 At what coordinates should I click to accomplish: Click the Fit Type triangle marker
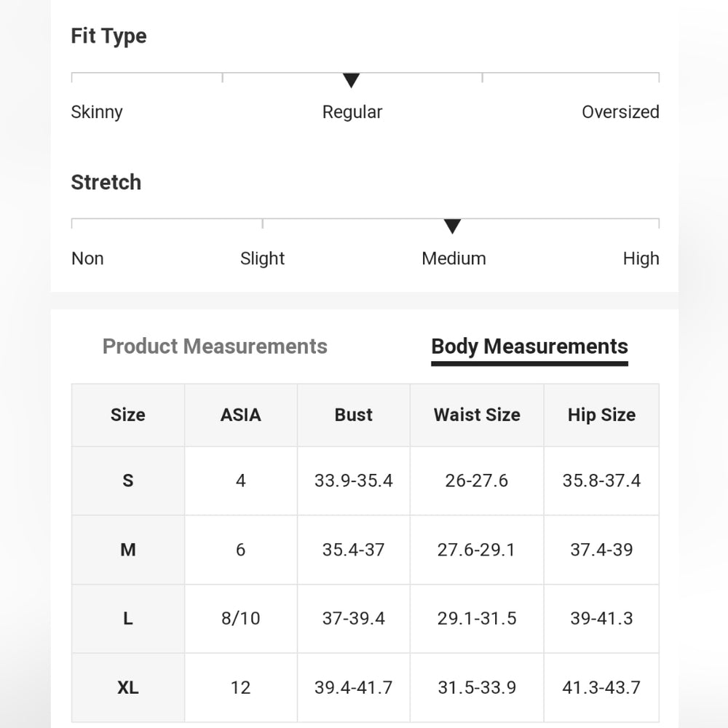[x=351, y=80]
